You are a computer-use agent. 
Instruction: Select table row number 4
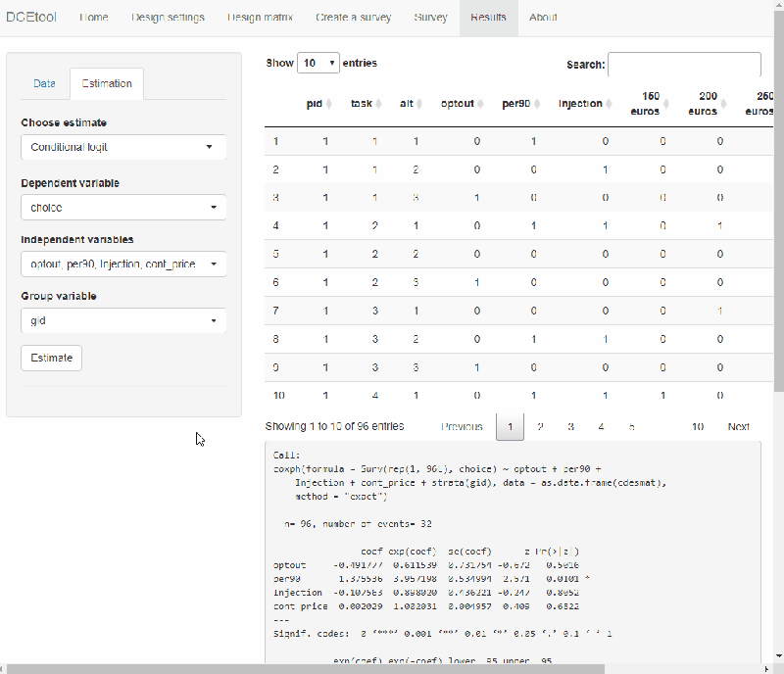pos(518,226)
